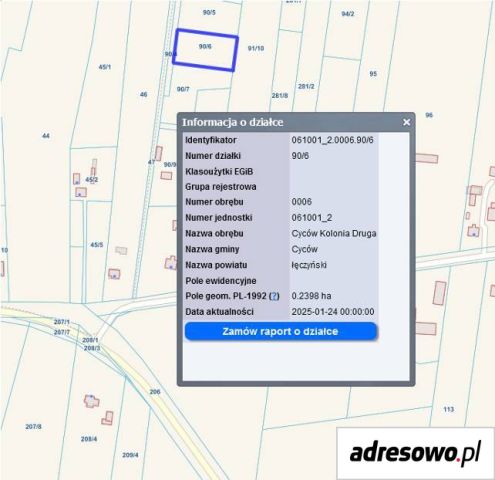Click parcel label 91/10 on the map
The width and height of the screenshot is (495, 480).
pyautogui.click(x=256, y=48)
